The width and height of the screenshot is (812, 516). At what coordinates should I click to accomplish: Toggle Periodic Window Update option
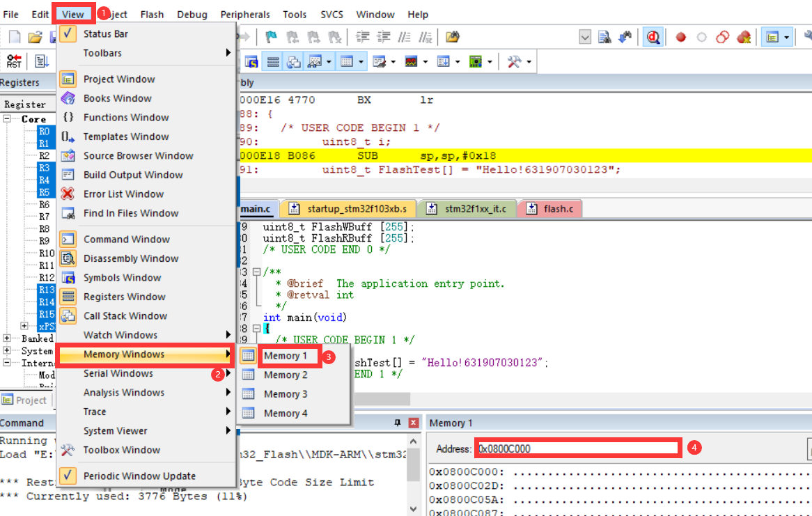146,476
